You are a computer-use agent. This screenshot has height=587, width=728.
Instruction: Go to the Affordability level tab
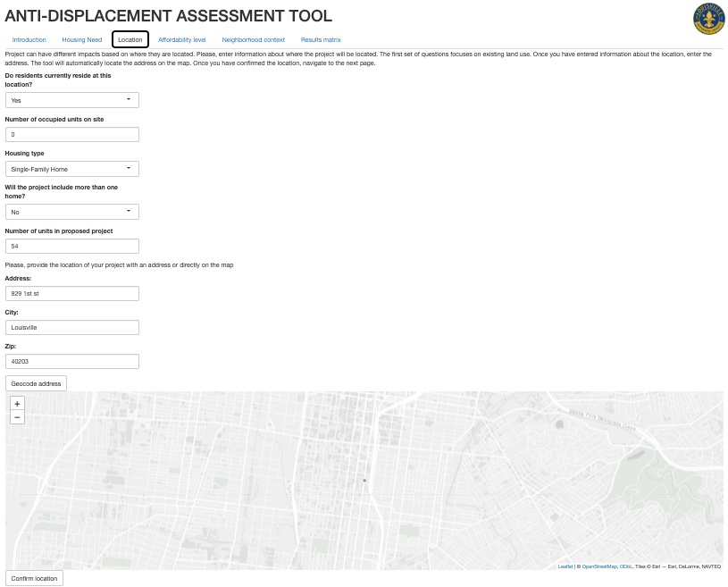(181, 40)
